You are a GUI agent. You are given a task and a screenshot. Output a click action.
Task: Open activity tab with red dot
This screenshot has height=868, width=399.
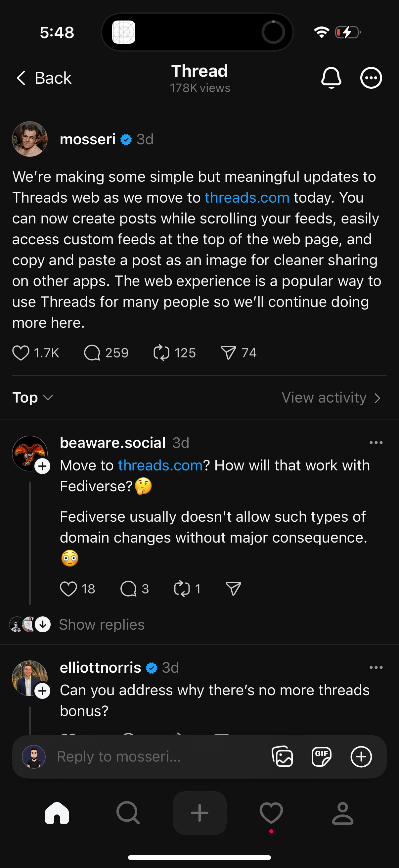tap(271, 813)
